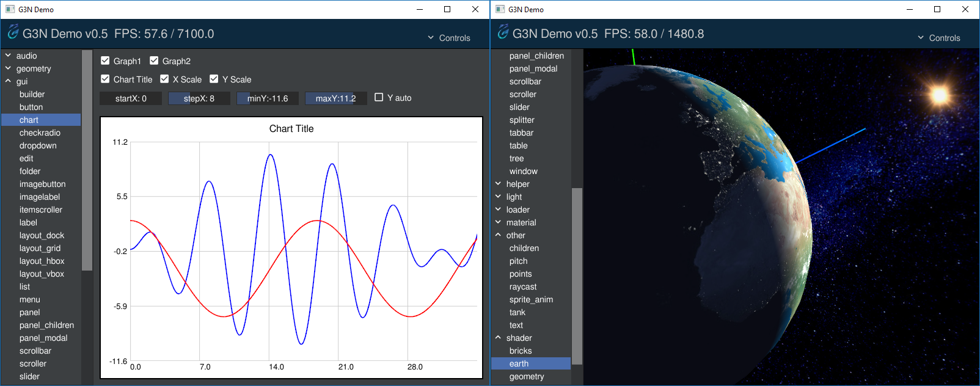The width and height of the screenshot is (980, 386).
Task: Select the menu demo item
Action: pos(41,299)
